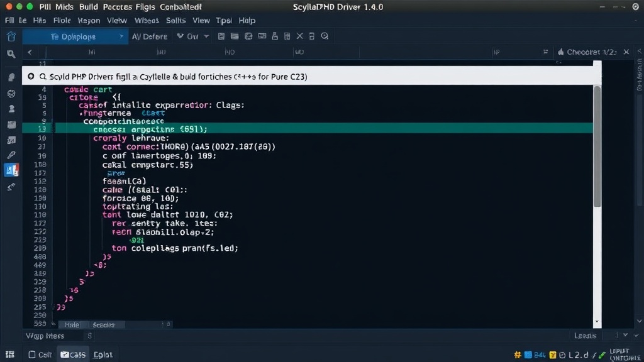Screen dimensions: 644x362
Task: Open the Solits menu
Action: 176,21
